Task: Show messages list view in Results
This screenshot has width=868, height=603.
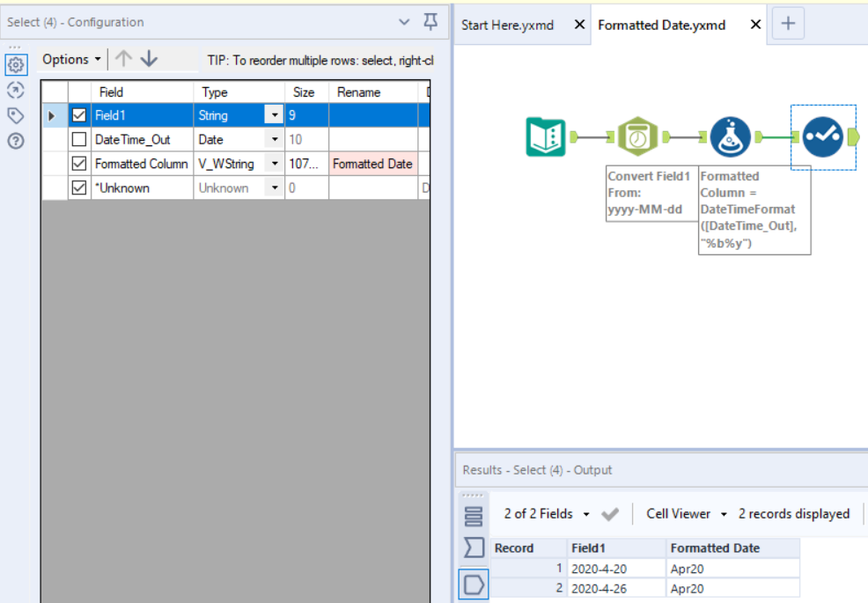Action: pos(474,516)
